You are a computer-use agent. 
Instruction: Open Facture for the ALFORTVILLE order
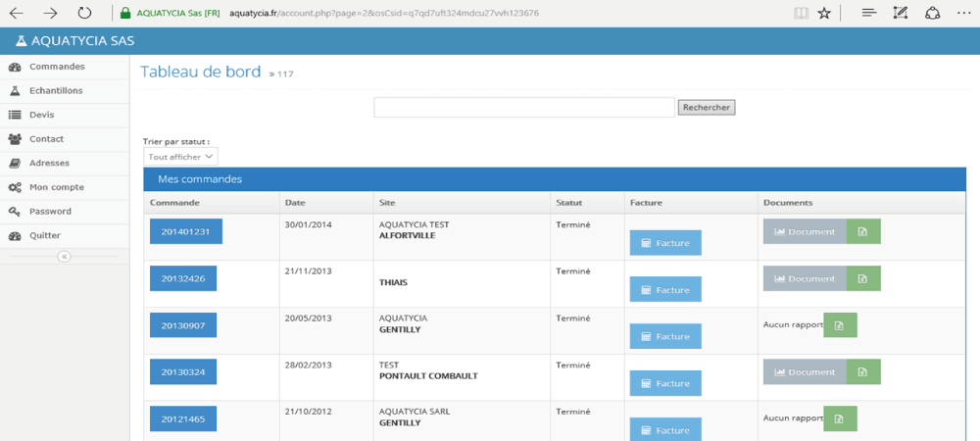click(x=665, y=243)
